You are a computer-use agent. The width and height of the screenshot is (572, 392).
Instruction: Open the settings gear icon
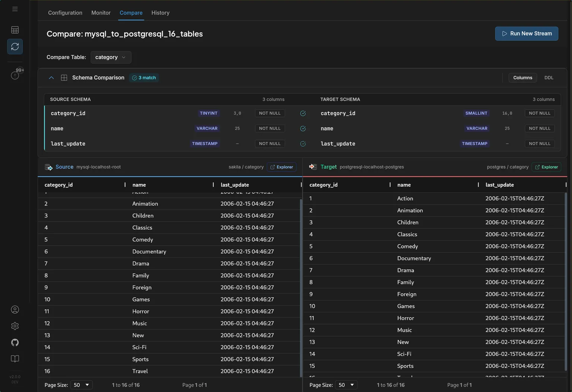[x=15, y=326]
